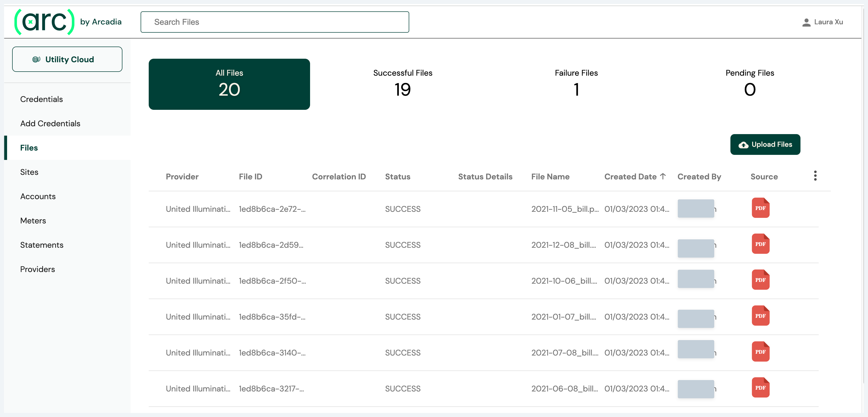868x417 pixels.
Task: Open PDF icon for 2021-10-06 bill
Action: [x=760, y=280]
